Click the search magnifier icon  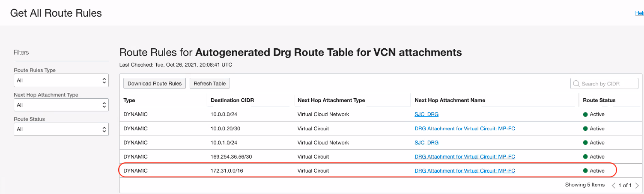click(576, 84)
